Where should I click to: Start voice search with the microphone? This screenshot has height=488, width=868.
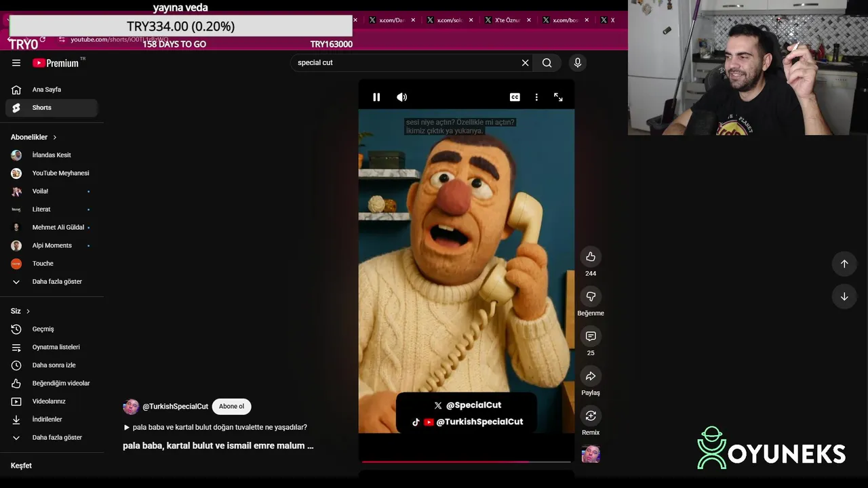click(x=578, y=63)
